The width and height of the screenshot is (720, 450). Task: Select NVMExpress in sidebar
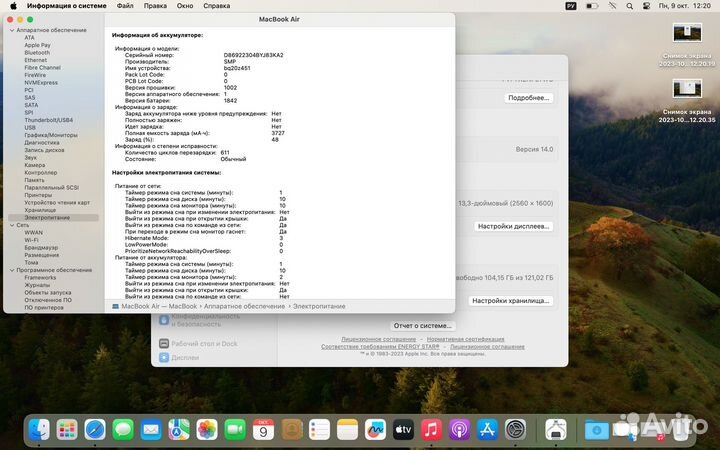point(41,83)
